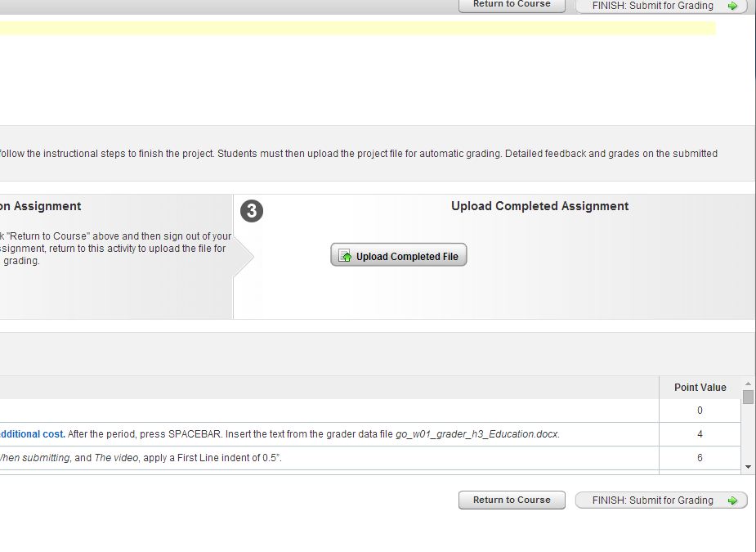
Task: Click the chevron pointing to the upload step
Action: click(x=245, y=257)
